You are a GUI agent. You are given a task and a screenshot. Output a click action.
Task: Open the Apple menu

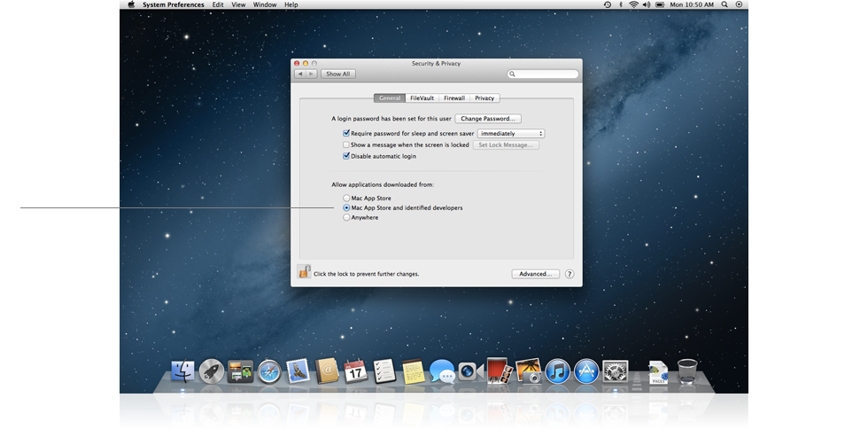click(131, 4)
